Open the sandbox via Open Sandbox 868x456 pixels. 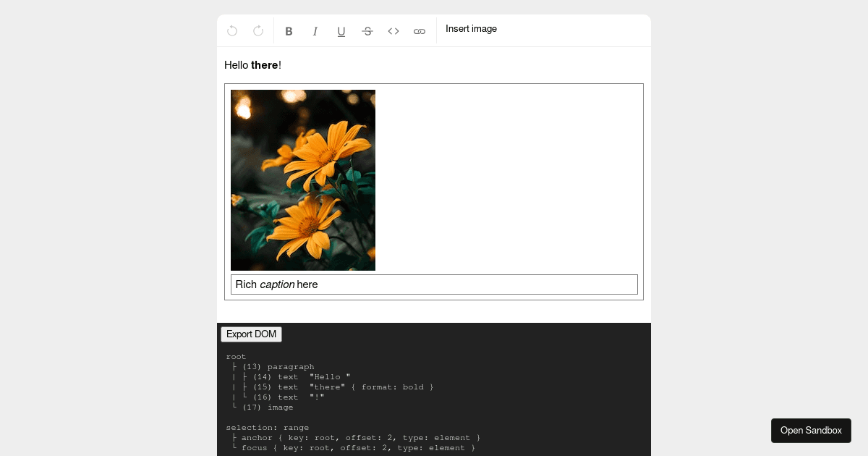tap(810, 431)
